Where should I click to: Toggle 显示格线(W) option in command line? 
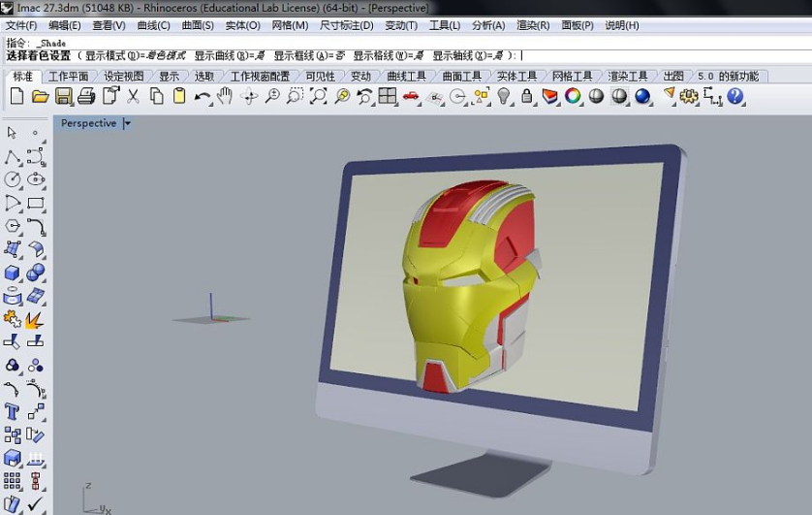point(389,55)
